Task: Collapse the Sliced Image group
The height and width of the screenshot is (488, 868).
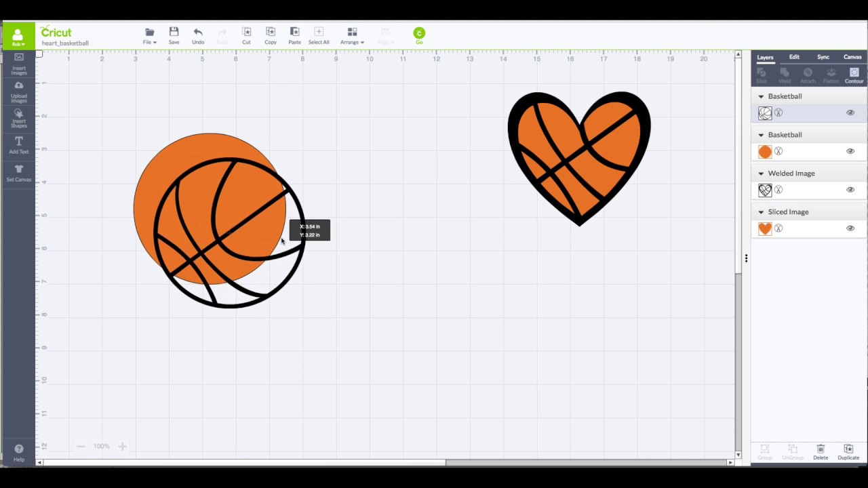Action: point(761,212)
